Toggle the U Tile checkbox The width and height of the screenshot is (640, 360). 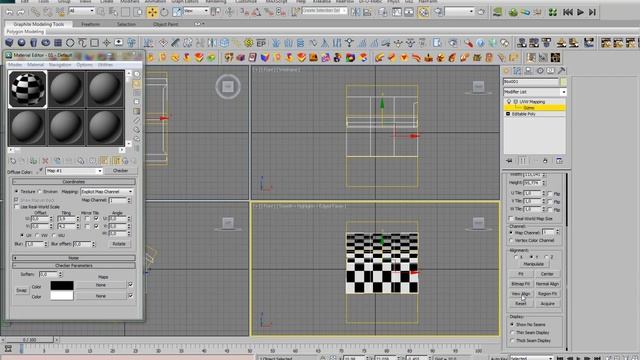pos(96,219)
